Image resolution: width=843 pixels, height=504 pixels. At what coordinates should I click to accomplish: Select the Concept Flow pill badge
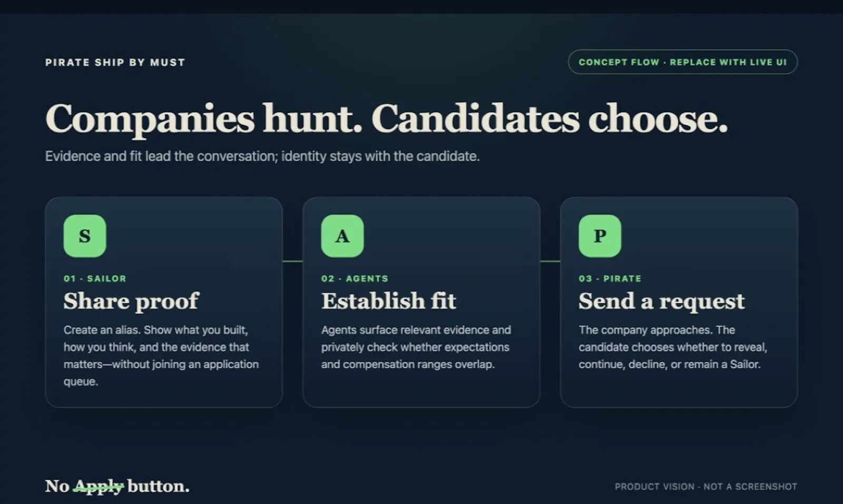point(683,62)
